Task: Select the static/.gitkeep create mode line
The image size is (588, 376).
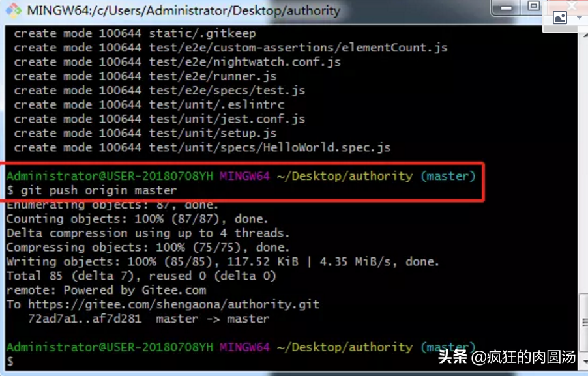Action: click(135, 33)
